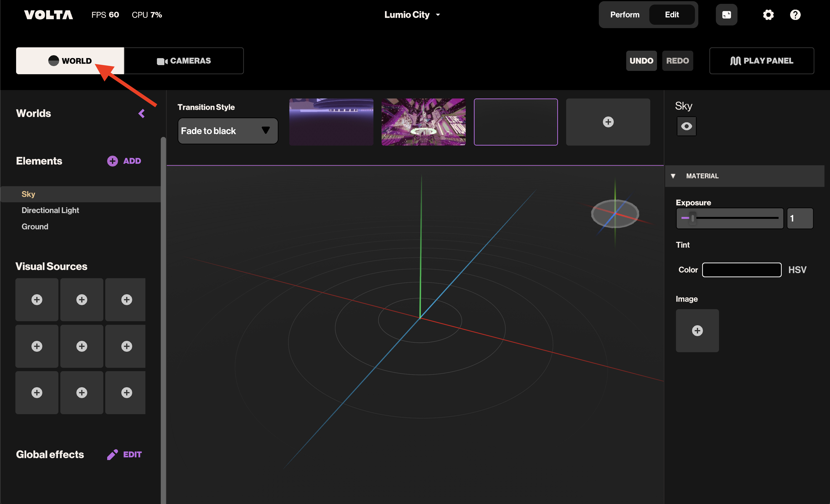Screen dimensions: 830x504
Task: Switch to the CAMERAS tab
Action: (184, 61)
